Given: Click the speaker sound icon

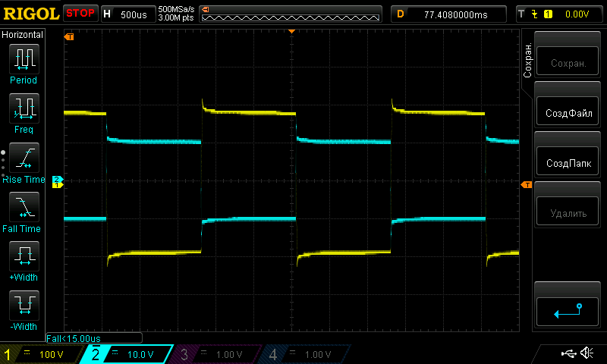Looking at the screenshot, I should (587, 353).
